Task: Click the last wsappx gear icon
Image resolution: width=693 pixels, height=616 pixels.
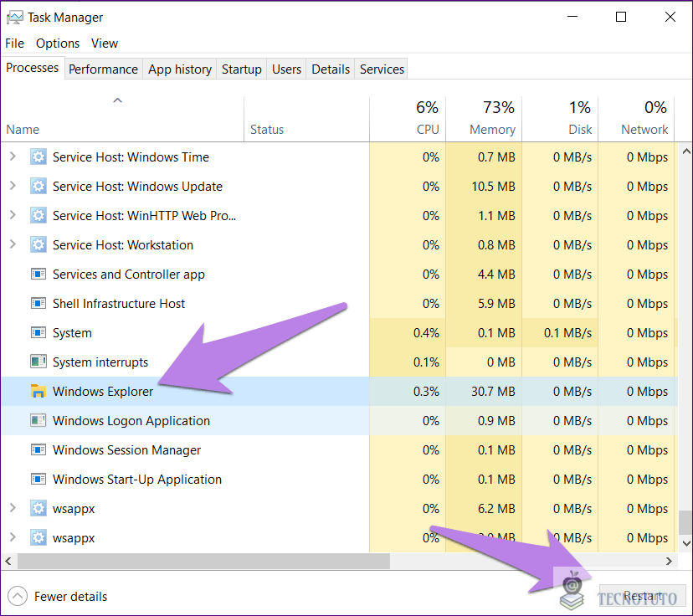Action: click(38, 538)
